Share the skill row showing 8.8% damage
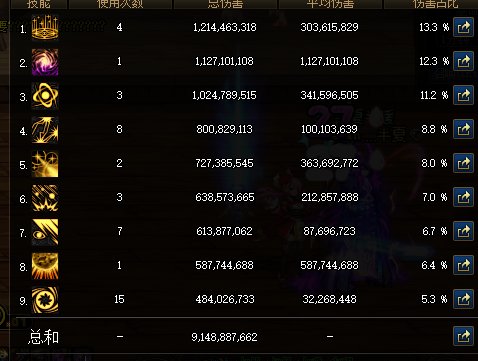This screenshot has width=478, height=361. point(463,129)
